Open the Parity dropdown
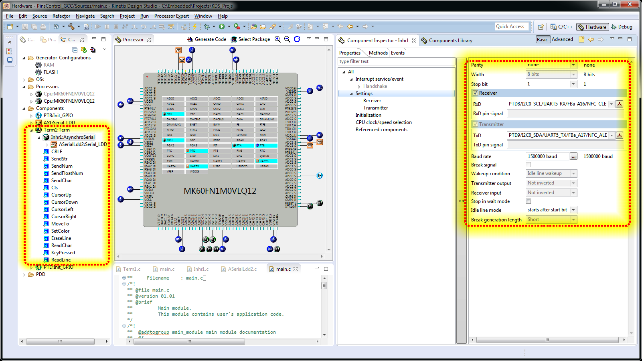Image resolution: width=644 pixels, height=361 pixels. pos(573,65)
